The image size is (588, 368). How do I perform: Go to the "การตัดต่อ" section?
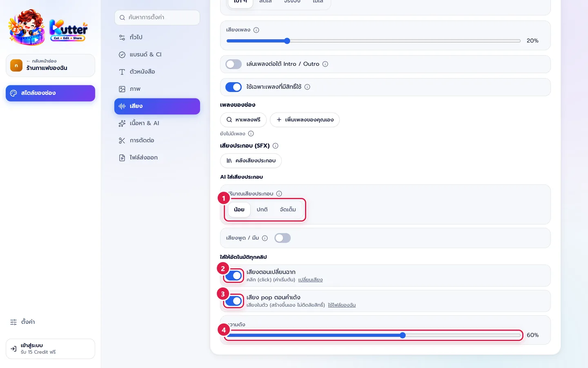coord(157,140)
